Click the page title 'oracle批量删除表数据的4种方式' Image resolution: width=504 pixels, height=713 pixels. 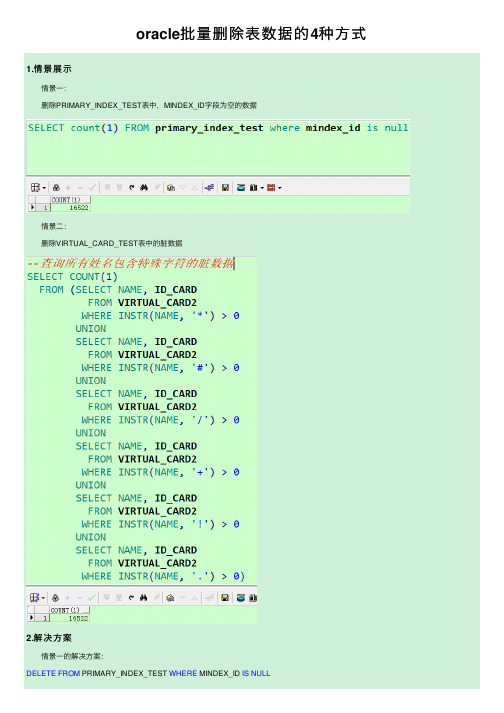click(x=251, y=34)
